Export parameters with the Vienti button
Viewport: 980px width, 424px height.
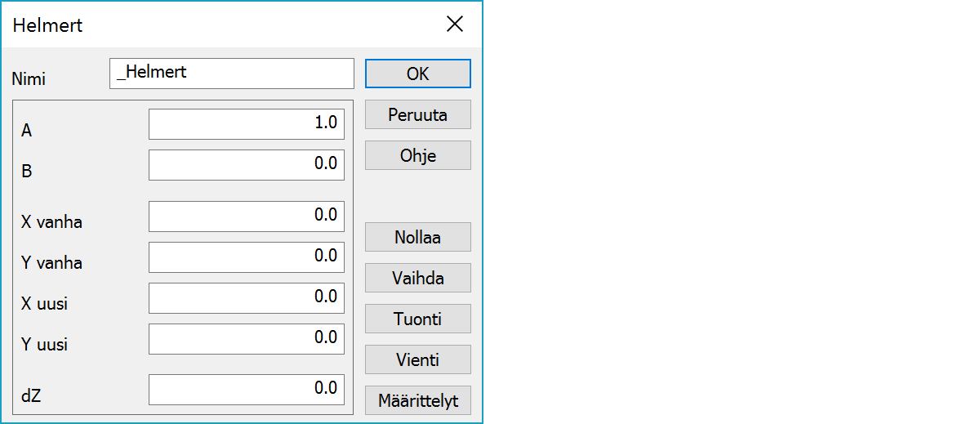(417, 359)
